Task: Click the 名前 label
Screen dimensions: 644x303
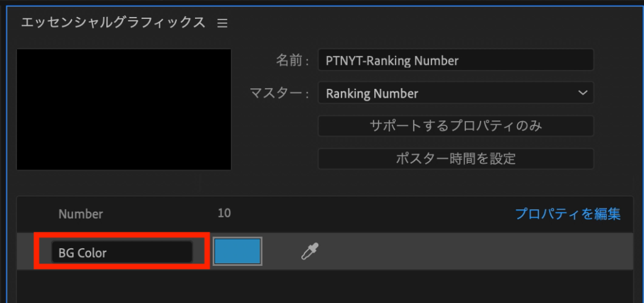Action: pos(292,61)
